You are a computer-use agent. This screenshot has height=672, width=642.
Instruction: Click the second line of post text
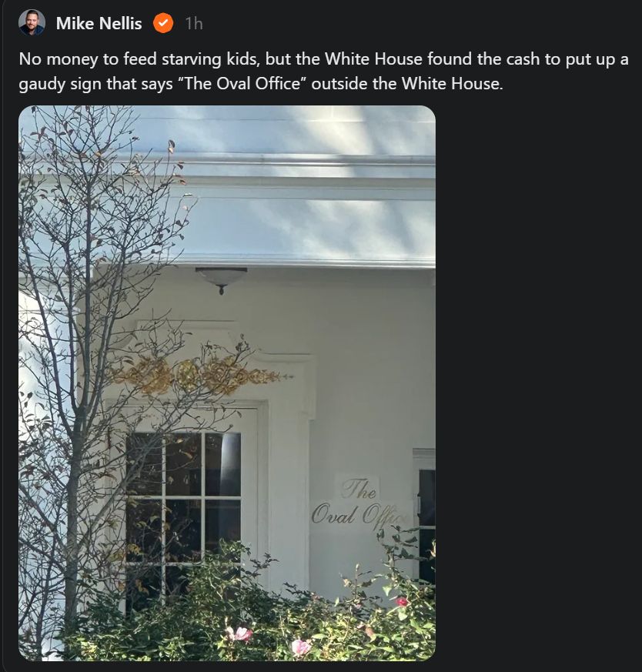[x=260, y=84]
